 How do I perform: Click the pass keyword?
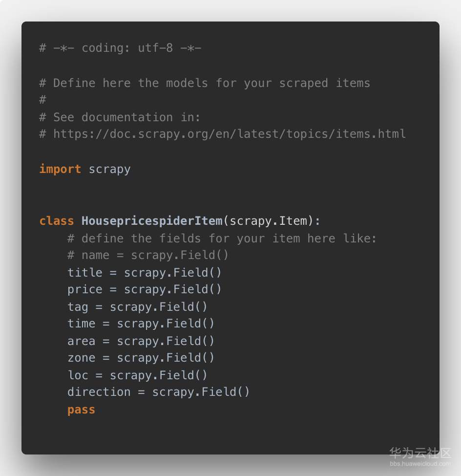pyautogui.click(x=81, y=410)
